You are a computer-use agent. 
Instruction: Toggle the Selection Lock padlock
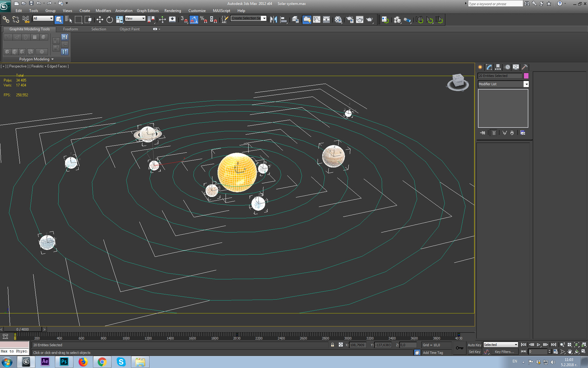332,345
